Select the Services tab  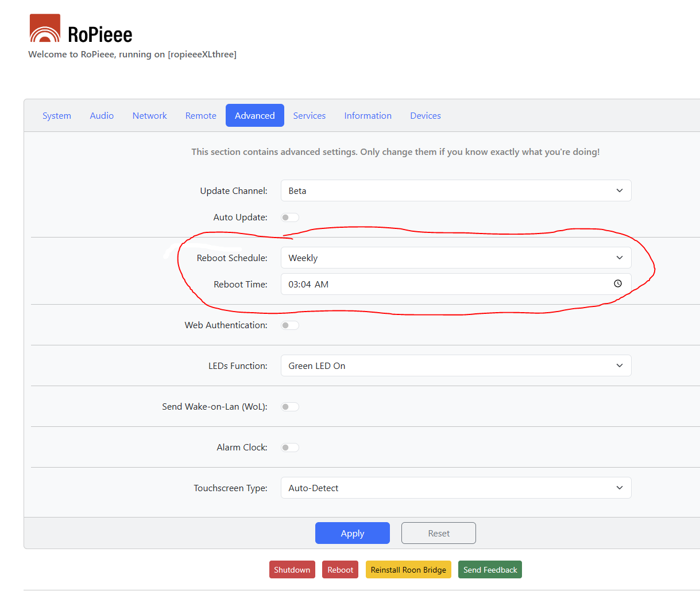coord(309,115)
